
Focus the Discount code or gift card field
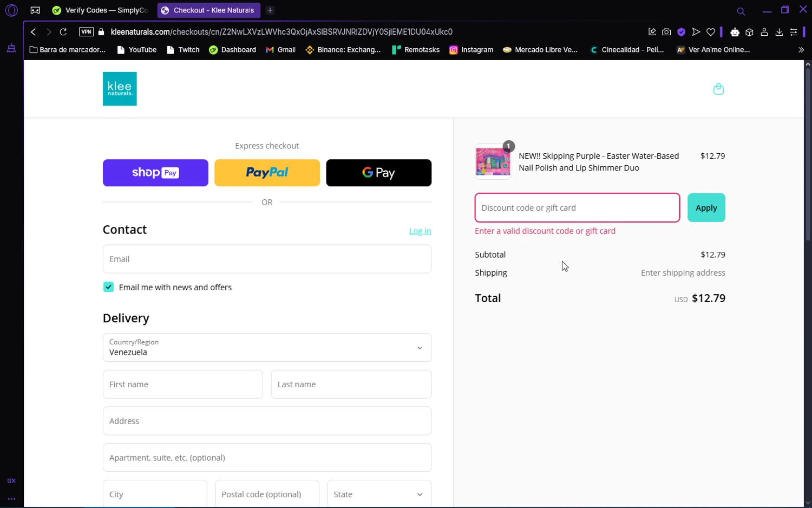click(x=577, y=208)
